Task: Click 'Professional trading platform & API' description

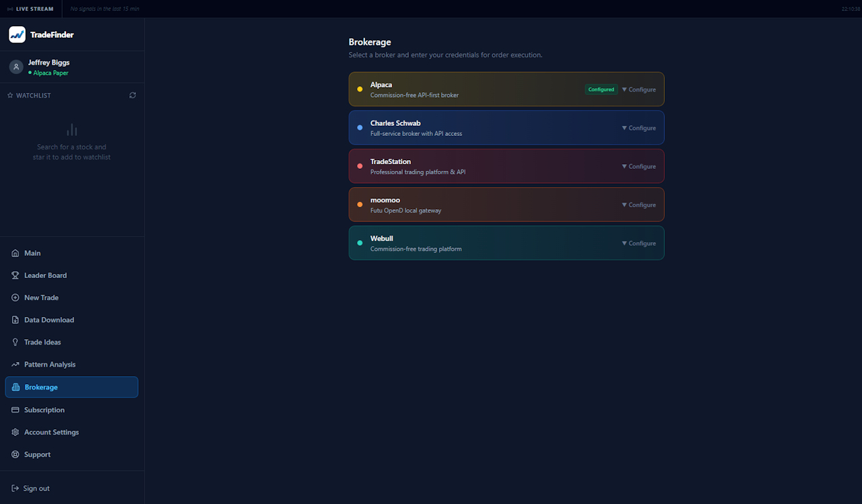Action: 418,172
